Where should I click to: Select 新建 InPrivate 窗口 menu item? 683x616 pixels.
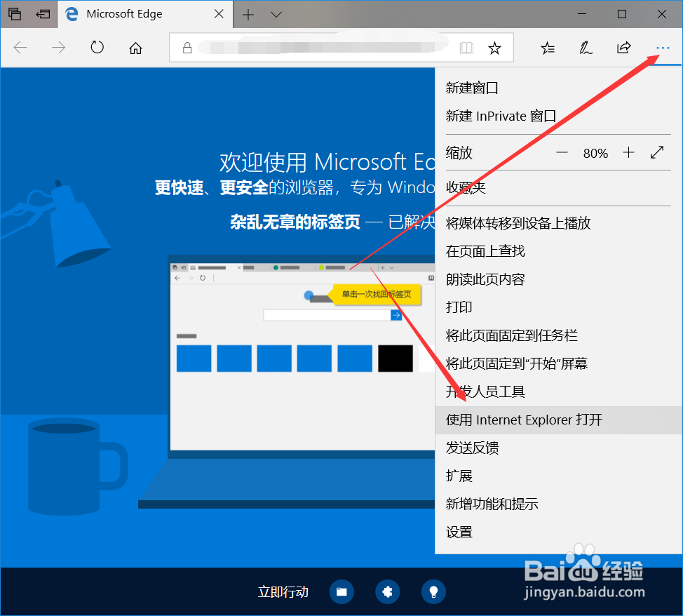558,116
